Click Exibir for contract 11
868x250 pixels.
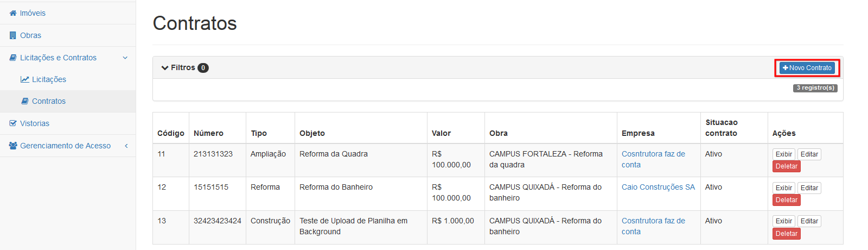point(783,154)
